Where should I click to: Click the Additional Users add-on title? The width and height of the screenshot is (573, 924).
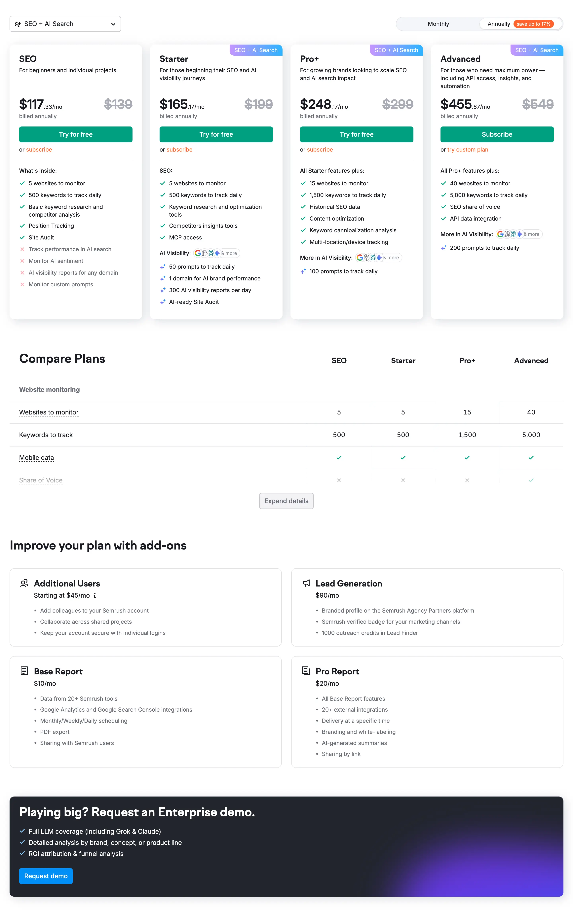tap(67, 584)
